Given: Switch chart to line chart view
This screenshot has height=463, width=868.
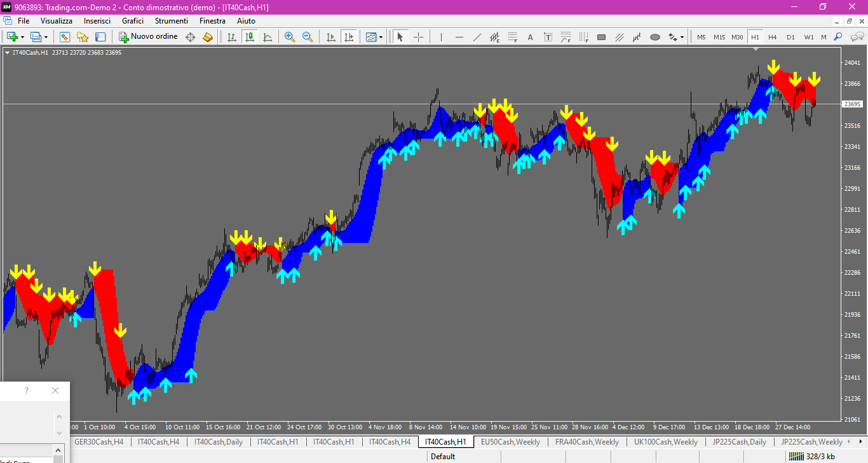Looking at the screenshot, I should pos(268,37).
